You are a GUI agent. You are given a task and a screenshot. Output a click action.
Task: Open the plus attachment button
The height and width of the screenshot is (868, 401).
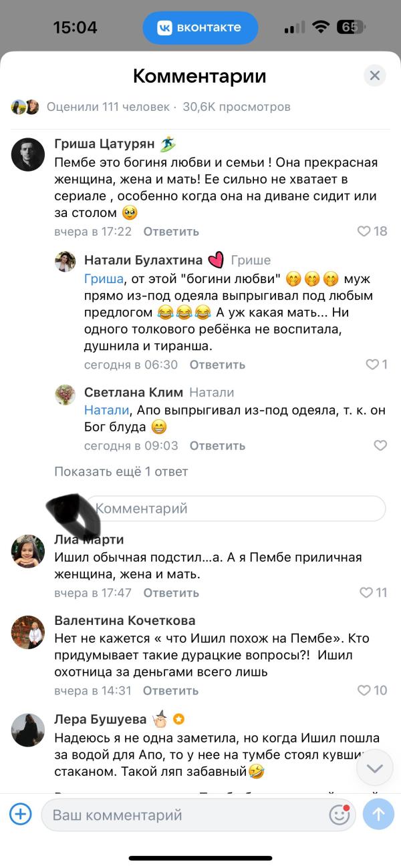[21, 815]
